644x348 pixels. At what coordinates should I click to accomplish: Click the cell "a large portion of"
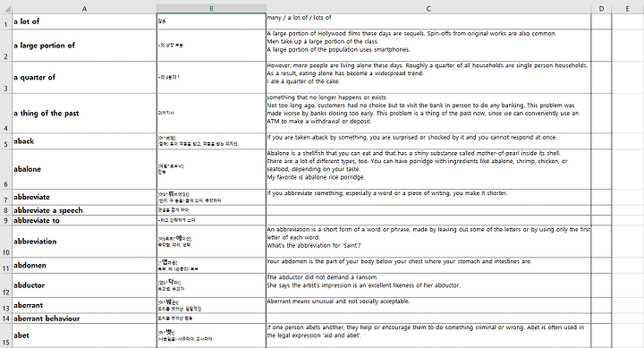(x=84, y=46)
